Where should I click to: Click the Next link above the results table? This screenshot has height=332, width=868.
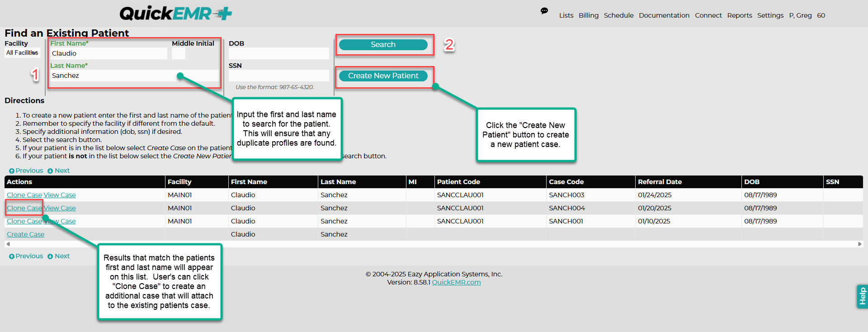click(x=59, y=171)
